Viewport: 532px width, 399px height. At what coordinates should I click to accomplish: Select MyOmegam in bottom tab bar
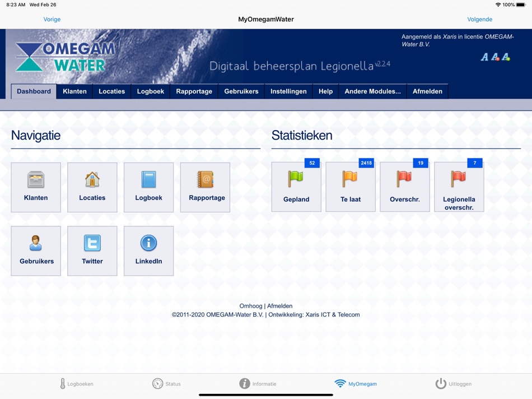(356, 384)
